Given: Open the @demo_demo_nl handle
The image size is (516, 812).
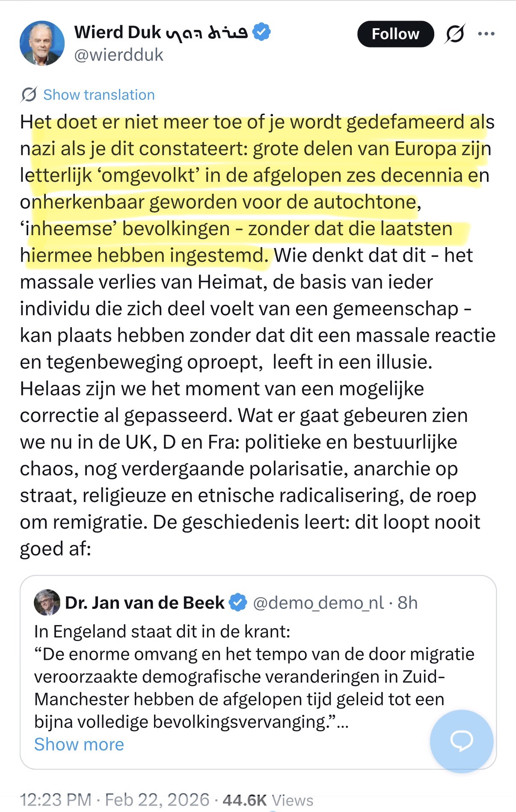Looking at the screenshot, I should point(318,603).
